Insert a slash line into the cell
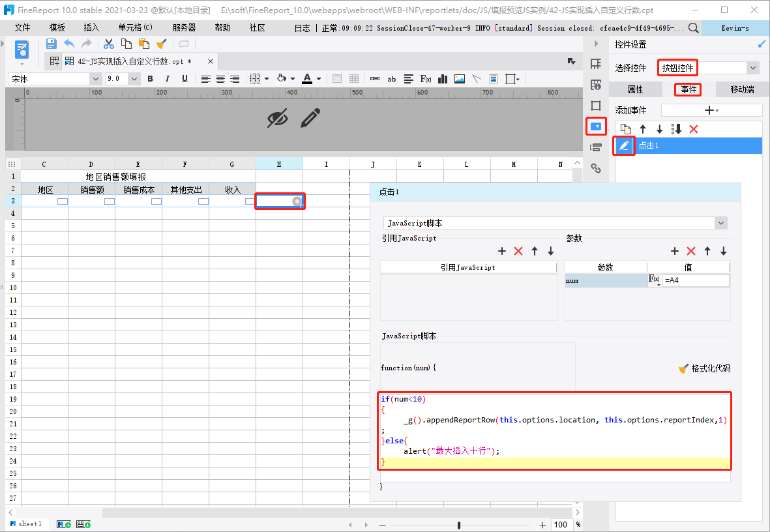The height and width of the screenshot is (532, 770). point(477,79)
